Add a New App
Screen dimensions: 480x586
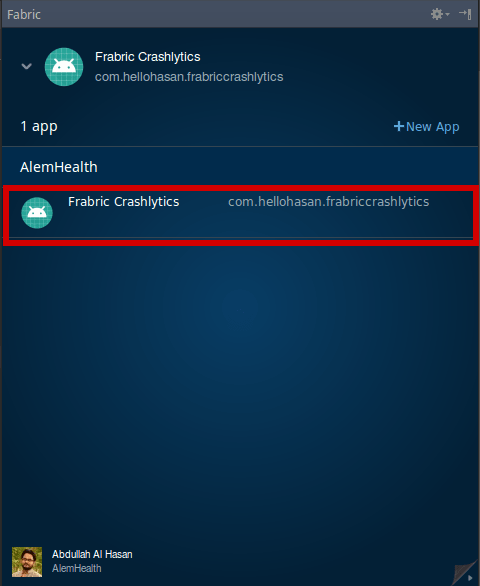pos(427,127)
